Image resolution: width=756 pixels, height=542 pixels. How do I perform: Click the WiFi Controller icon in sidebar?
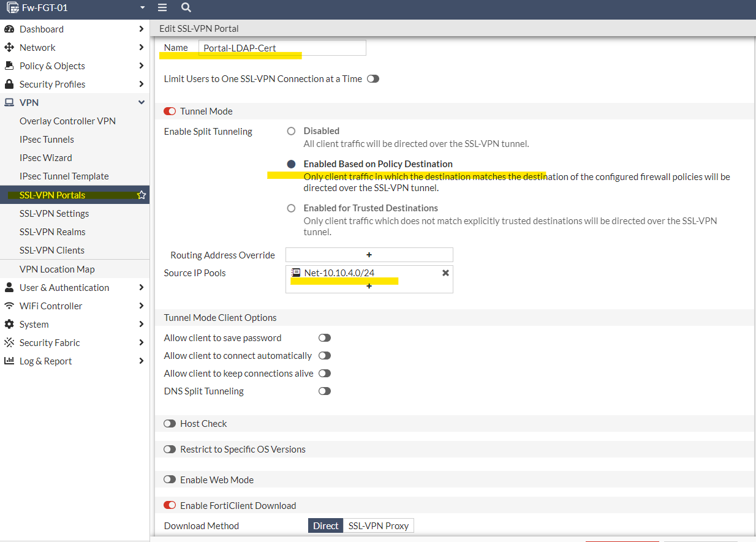coord(10,306)
